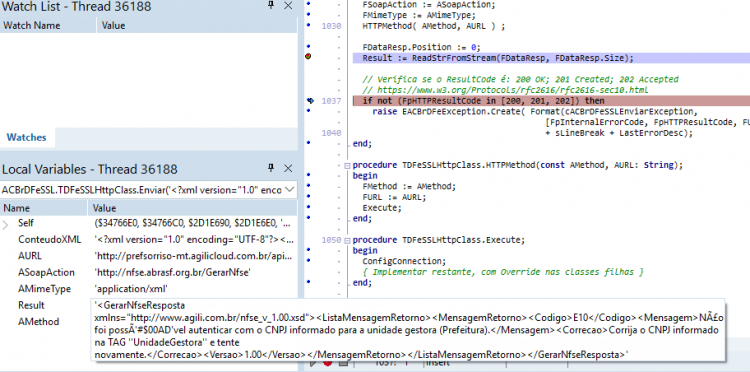Image resolution: width=750 pixels, height=372 pixels.
Task: Click the w3.org rfc2616 comment line
Action: 506,90
